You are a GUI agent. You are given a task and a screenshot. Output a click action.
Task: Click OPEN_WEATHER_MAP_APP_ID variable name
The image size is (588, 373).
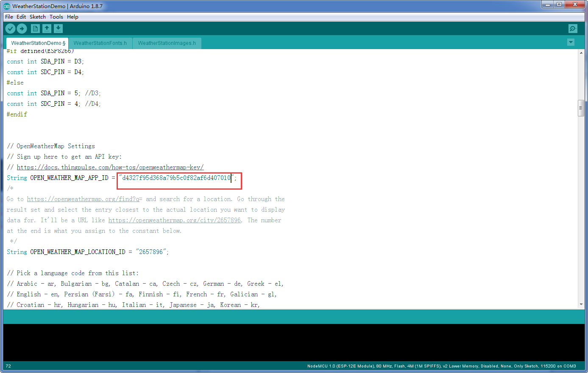click(x=69, y=178)
